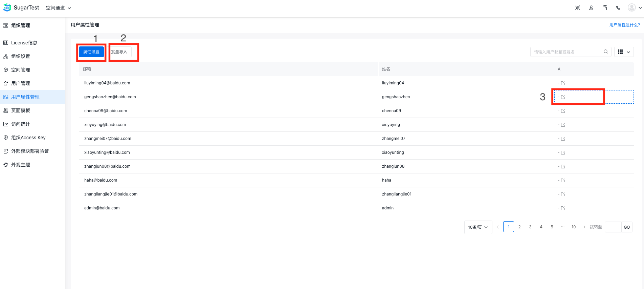The width and height of the screenshot is (644, 289).
Task: Edit attribute A for zhangmei07
Action: [563, 139]
